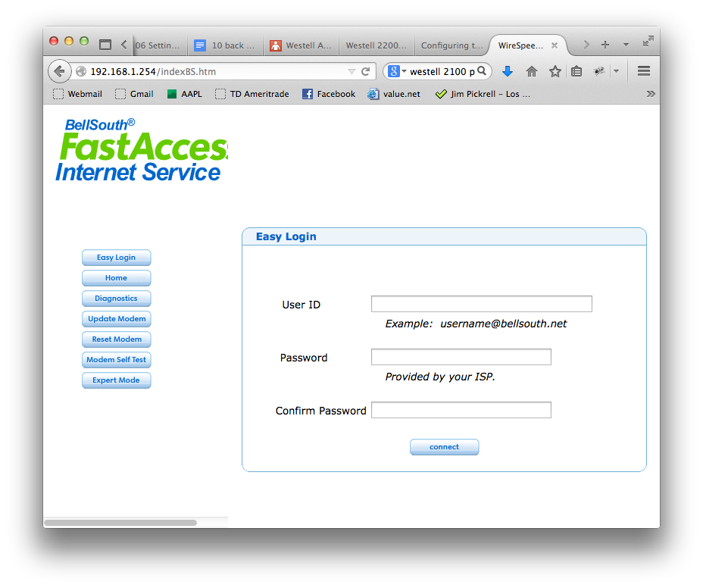Show the bookmarks list icon

(576, 71)
